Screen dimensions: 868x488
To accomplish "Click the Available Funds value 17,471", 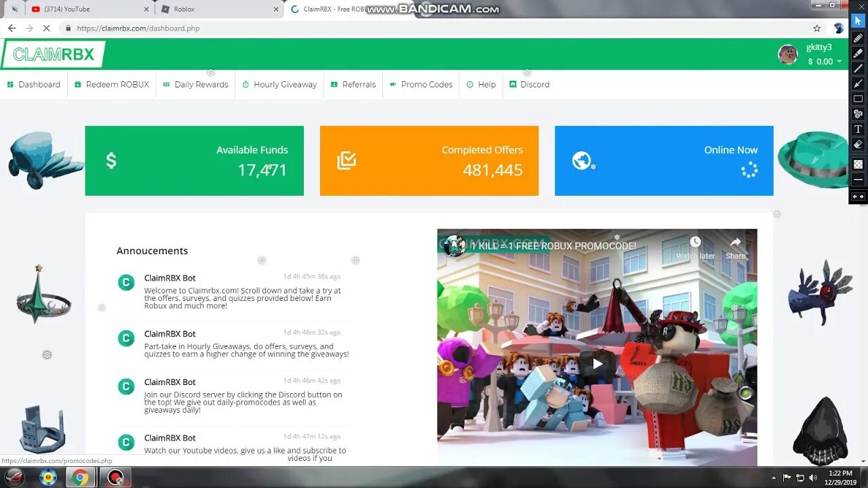I will point(262,170).
